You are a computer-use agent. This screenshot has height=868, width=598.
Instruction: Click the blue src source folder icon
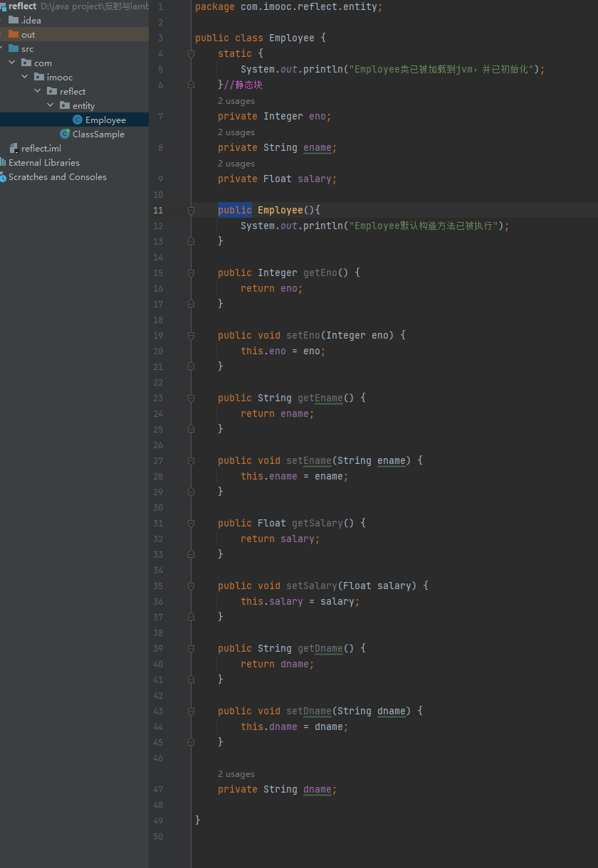point(14,48)
